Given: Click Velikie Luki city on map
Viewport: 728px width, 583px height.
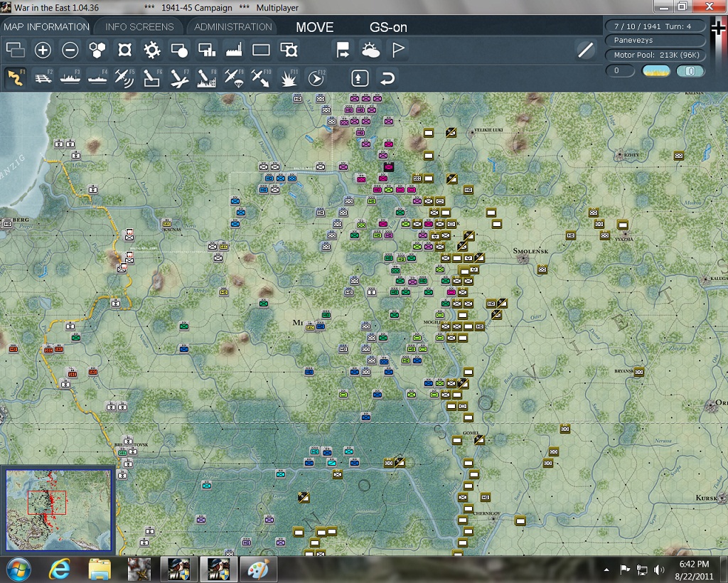Looking at the screenshot, I should [473, 133].
